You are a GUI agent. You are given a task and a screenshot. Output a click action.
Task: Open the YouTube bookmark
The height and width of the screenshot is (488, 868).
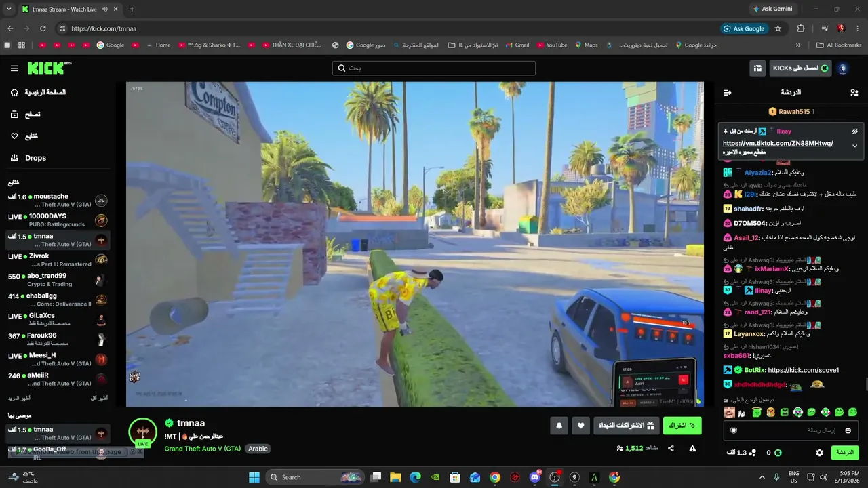[x=552, y=45]
